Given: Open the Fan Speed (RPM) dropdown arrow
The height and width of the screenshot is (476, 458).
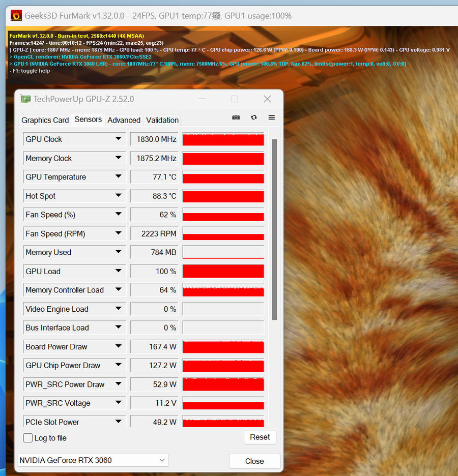Looking at the screenshot, I should (x=119, y=233).
